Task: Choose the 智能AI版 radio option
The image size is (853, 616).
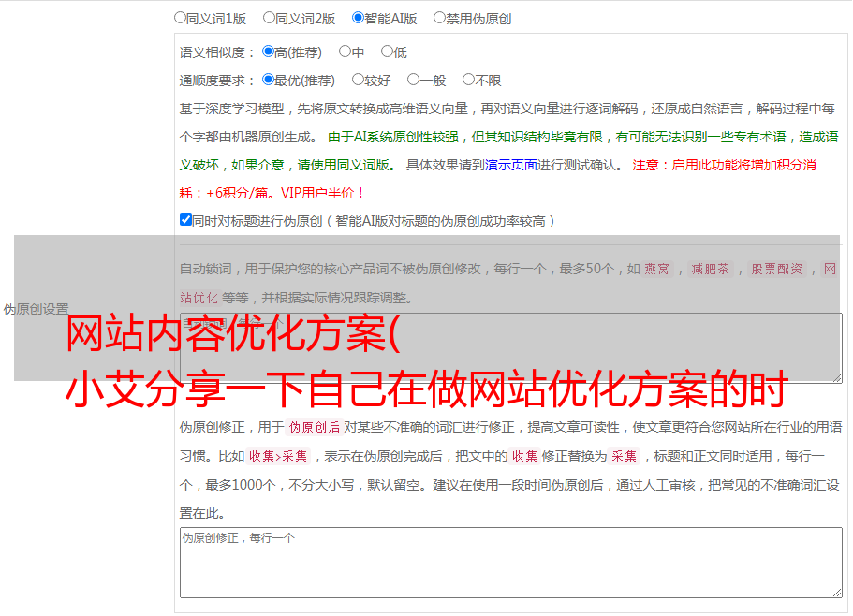Action: pyautogui.click(x=358, y=18)
